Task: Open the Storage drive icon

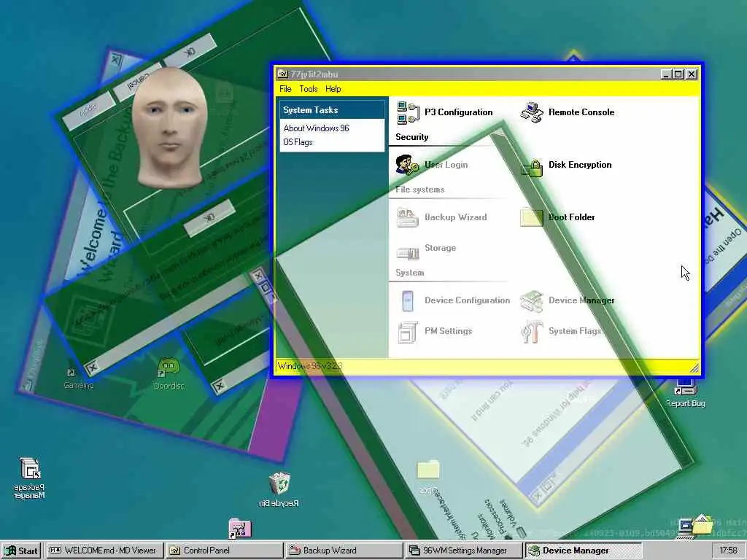Action: pyautogui.click(x=408, y=252)
